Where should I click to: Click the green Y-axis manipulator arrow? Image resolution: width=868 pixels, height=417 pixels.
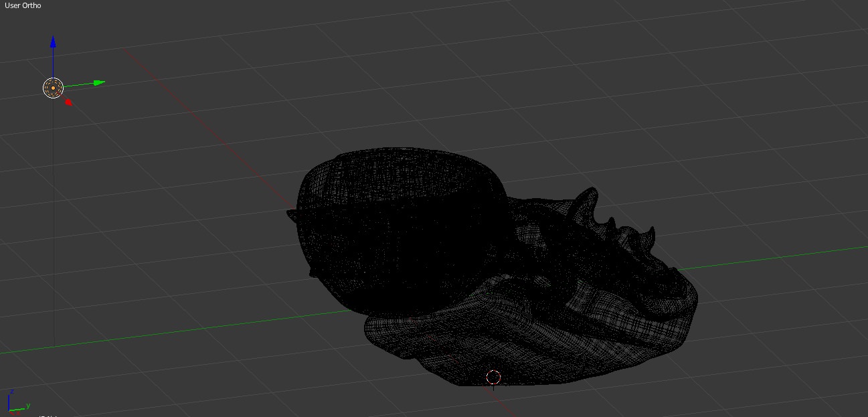pos(100,83)
